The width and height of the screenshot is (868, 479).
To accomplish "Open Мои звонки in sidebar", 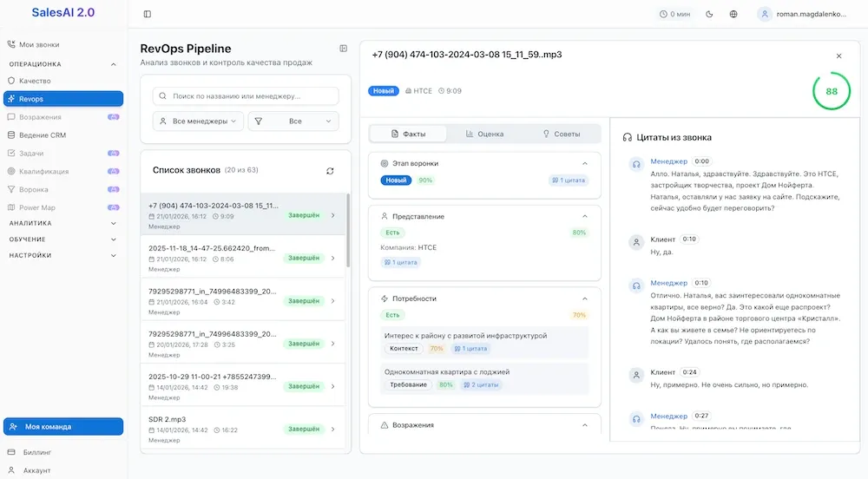I will [39, 44].
